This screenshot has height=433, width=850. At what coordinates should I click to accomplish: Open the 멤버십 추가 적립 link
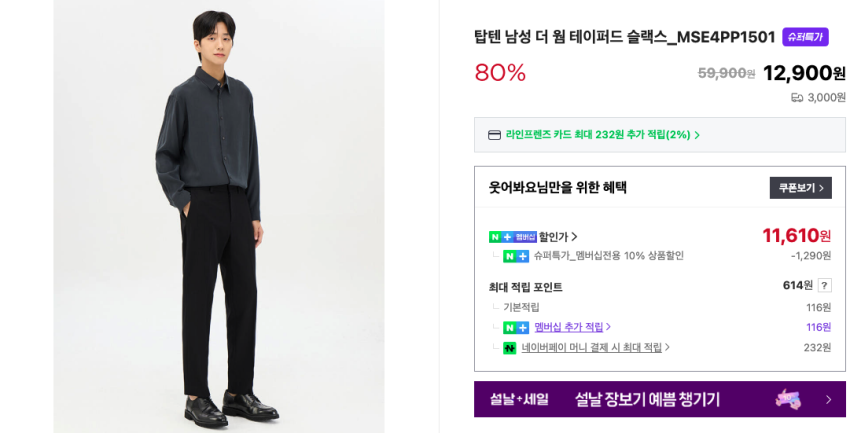click(x=569, y=327)
